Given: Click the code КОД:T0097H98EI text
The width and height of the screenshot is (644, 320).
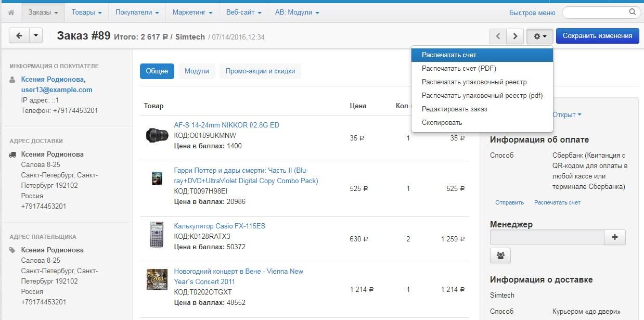Looking at the screenshot, I should point(200,191).
